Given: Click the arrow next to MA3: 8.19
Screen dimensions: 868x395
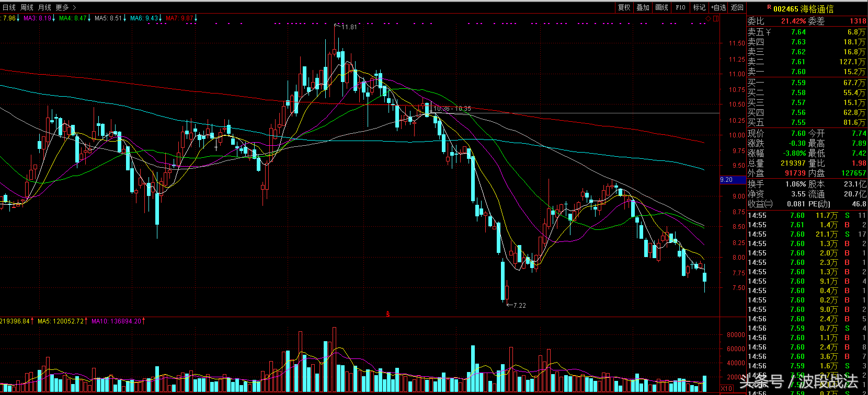Looking at the screenshot, I should 54,18.
